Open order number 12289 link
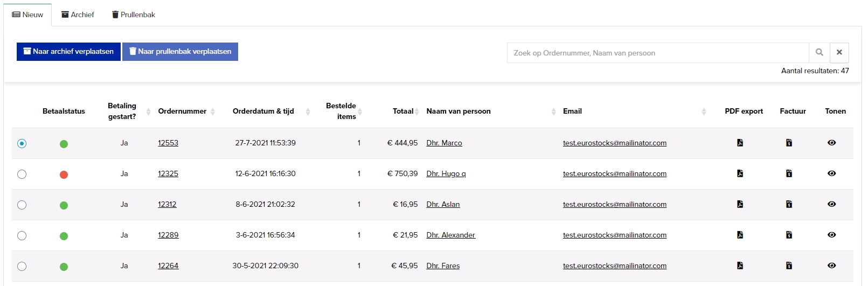868x286 pixels. click(x=168, y=235)
